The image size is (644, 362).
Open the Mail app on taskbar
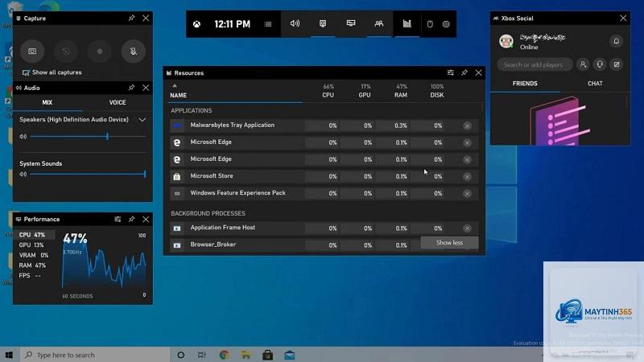pos(290,355)
